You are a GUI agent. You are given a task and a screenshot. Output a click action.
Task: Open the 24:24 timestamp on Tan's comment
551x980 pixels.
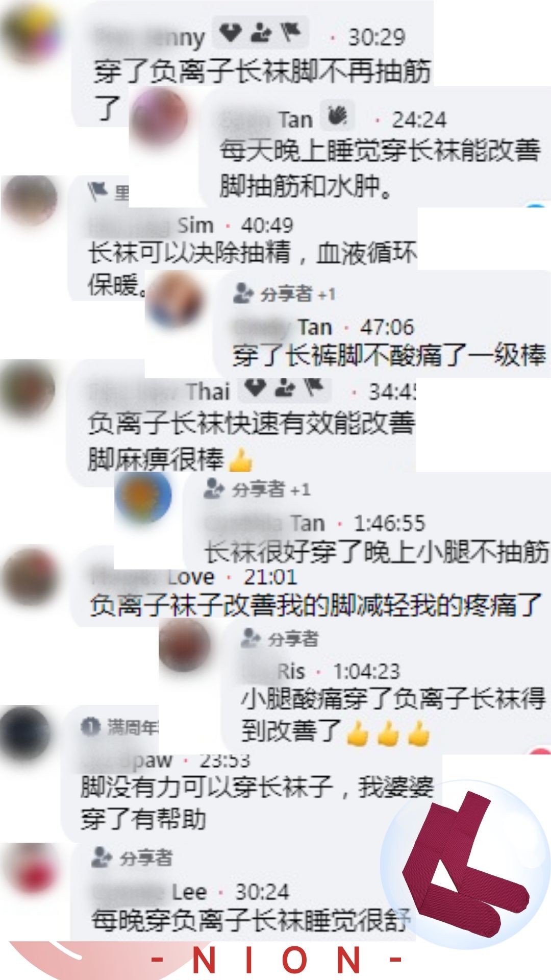coord(419,120)
